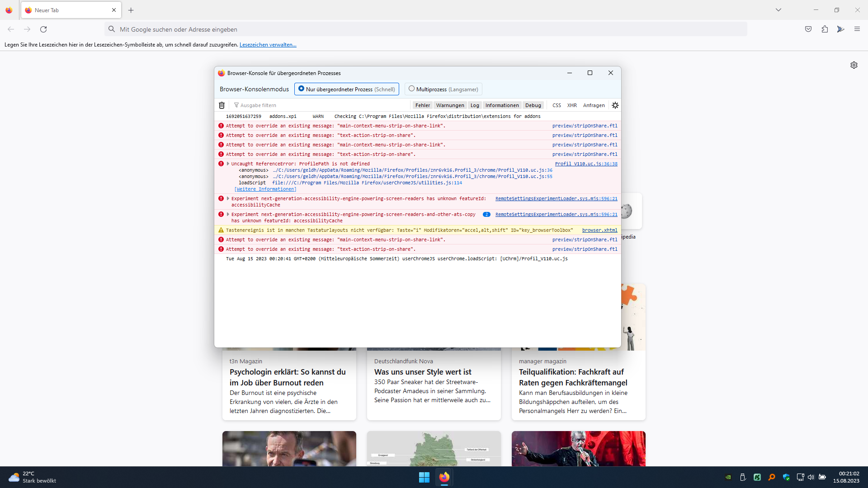Open the Extensions puzzle icon

point(825,29)
